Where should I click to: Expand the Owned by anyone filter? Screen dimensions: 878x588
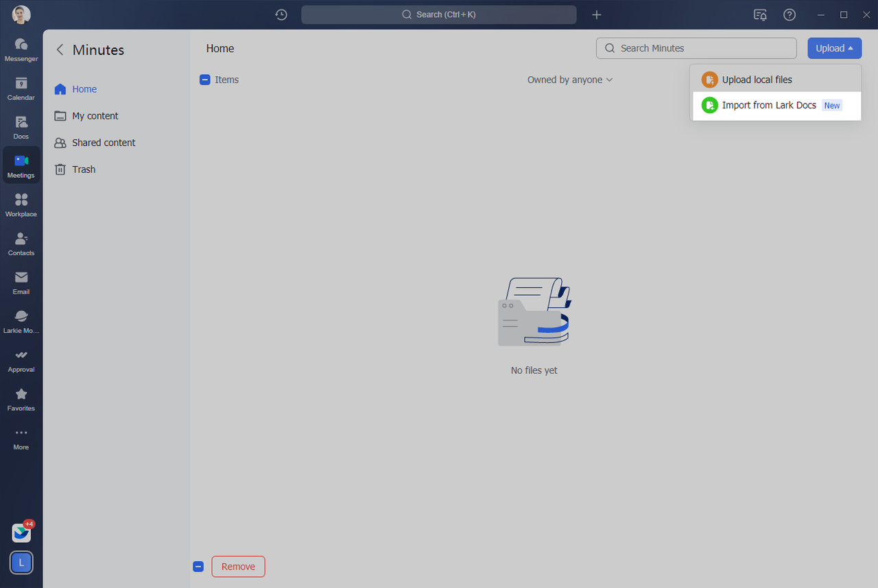coord(569,80)
